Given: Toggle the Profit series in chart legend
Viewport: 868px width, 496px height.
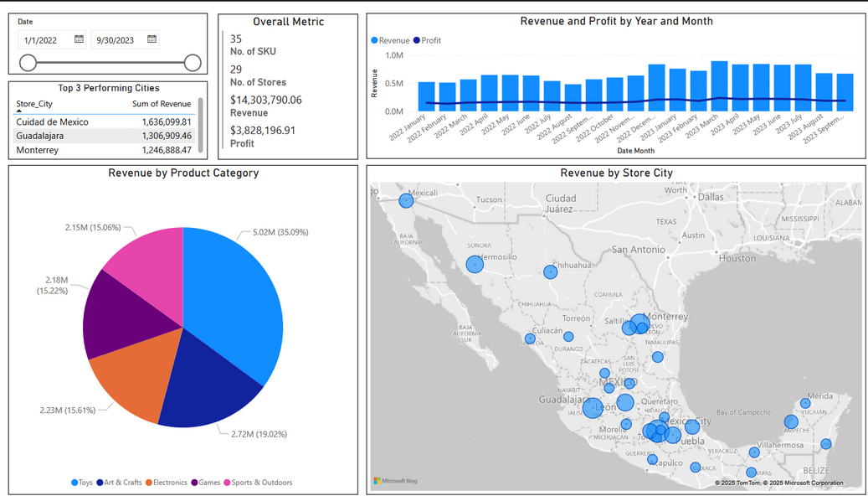Looking at the screenshot, I should tap(427, 40).
